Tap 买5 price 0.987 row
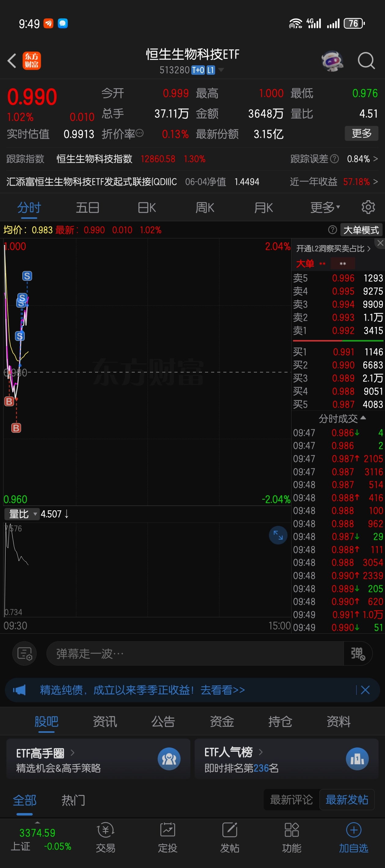The image size is (385, 868). (x=338, y=404)
